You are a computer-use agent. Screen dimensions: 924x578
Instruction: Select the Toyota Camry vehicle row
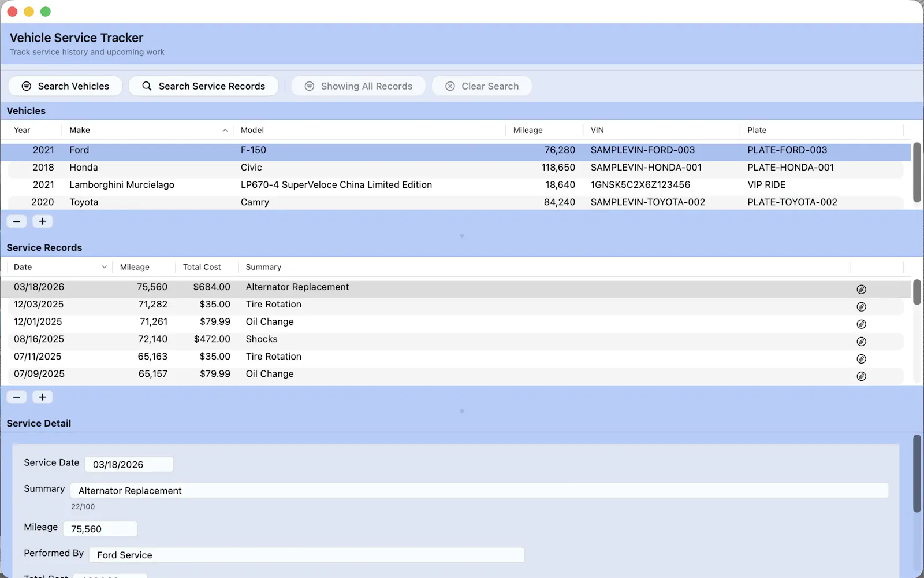click(455, 202)
